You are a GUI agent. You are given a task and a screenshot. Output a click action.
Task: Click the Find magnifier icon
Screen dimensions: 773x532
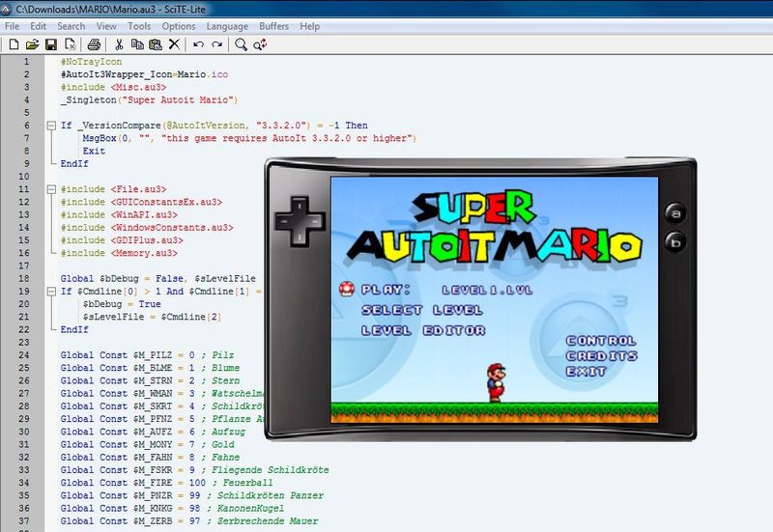point(241,44)
